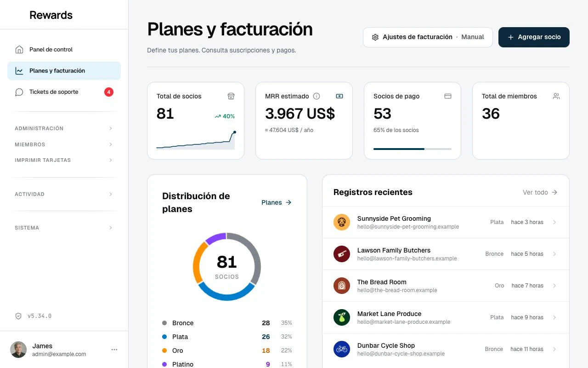The height and width of the screenshot is (368, 588).
Task: Click the Total de socios trend chart
Action: [196, 140]
